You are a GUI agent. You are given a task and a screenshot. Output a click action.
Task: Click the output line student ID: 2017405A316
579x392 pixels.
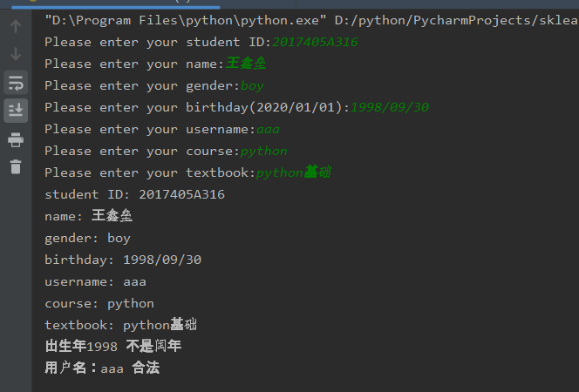[x=134, y=194]
